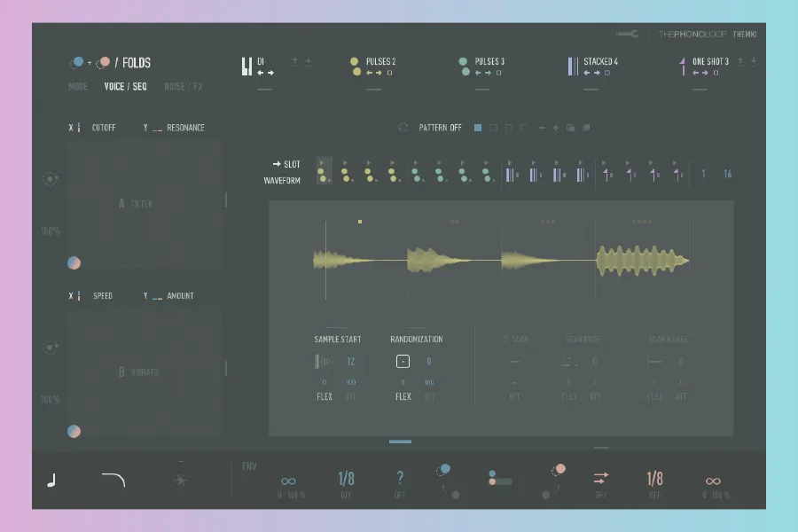Click the note icon in bottom bar
Image resolution: width=798 pixels, height=532 pixels.
51,481
